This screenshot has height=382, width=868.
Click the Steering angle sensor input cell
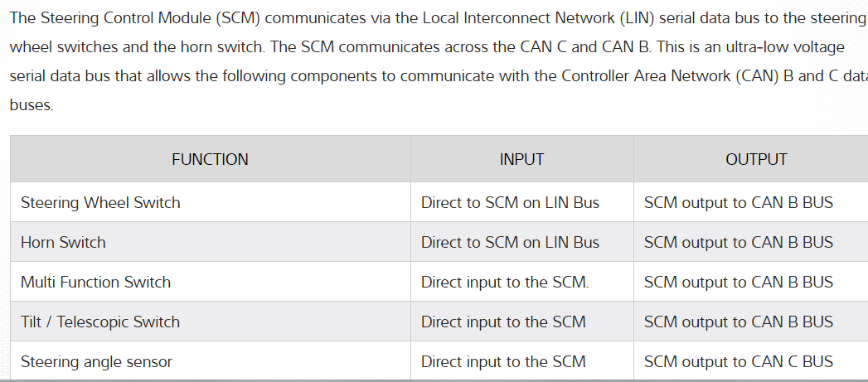coord(503,361)
